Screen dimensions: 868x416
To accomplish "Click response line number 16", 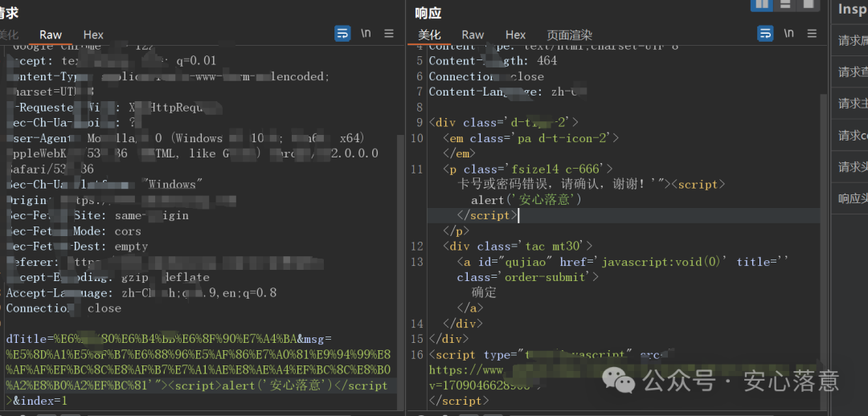I will [x=417, y=354].
